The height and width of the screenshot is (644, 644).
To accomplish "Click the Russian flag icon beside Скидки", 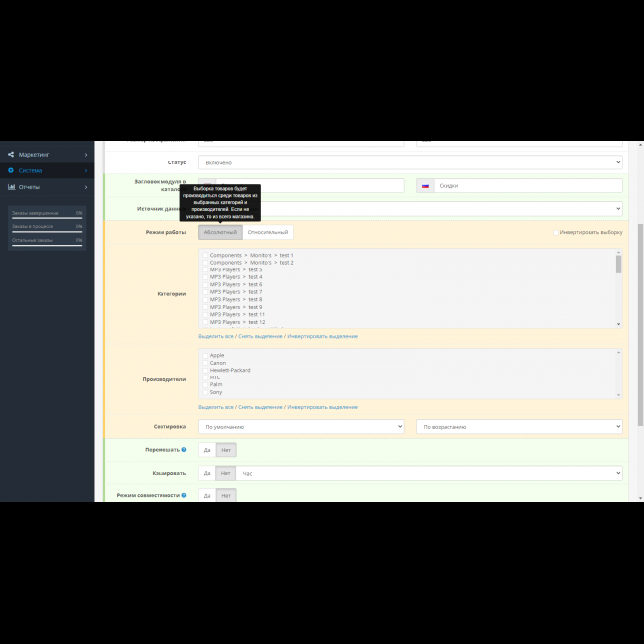I will (425, 185).
